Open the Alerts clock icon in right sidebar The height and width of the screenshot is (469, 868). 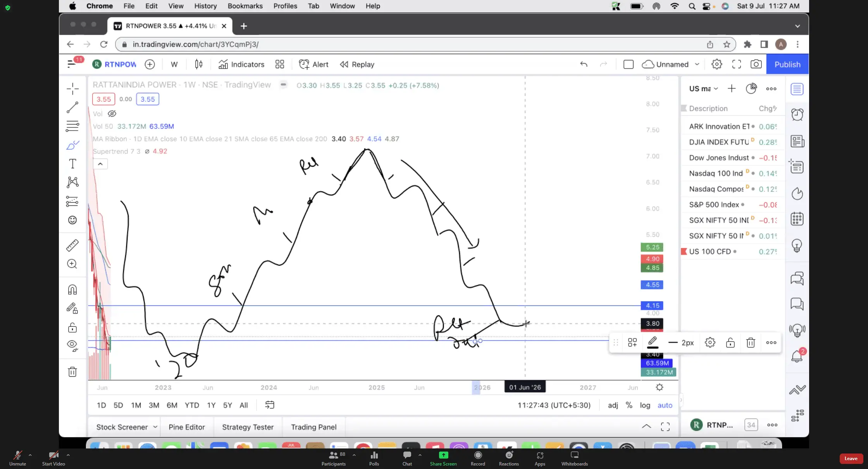[x=797, y=115]
